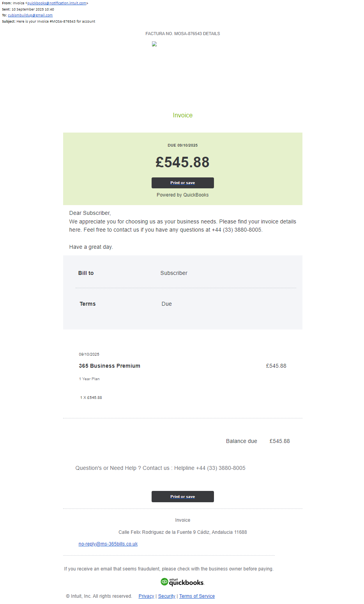Open the quickbooks@notification.intuit.com sender link
364x604 pixels.
[57, 3]
